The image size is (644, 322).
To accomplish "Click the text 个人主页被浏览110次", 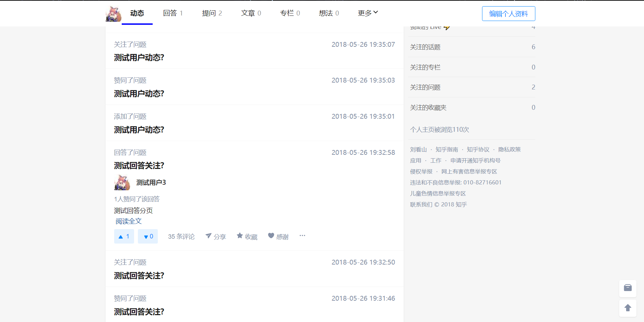I will tap(439, 129).
